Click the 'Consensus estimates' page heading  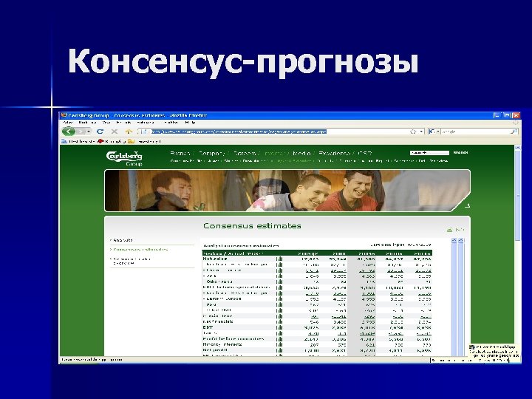click(252, 226)
